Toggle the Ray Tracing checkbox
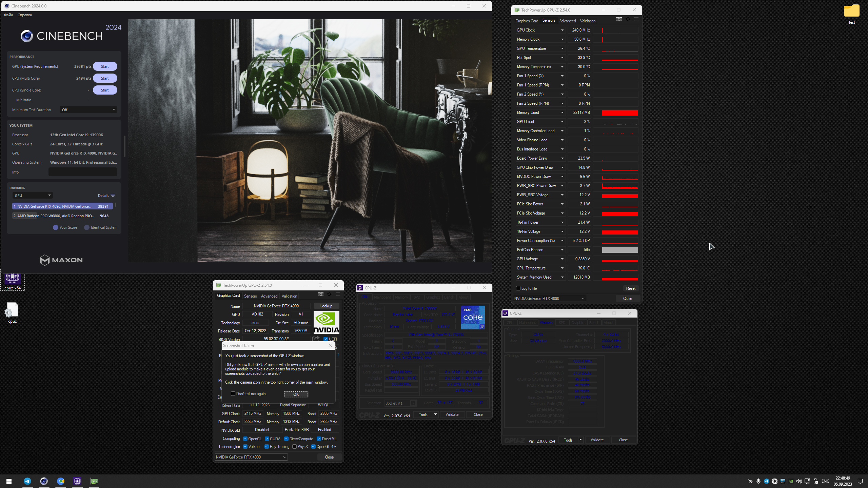 click(267, 446)
